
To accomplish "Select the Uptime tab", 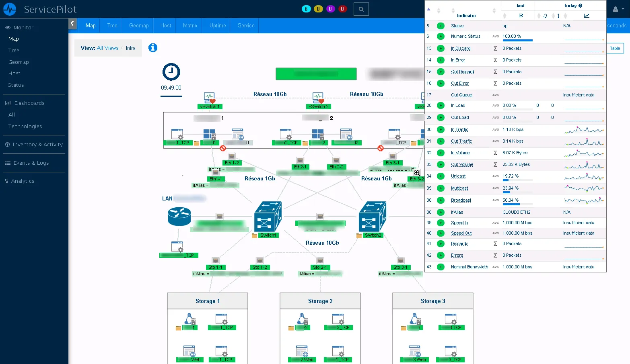I will point(217,25).
